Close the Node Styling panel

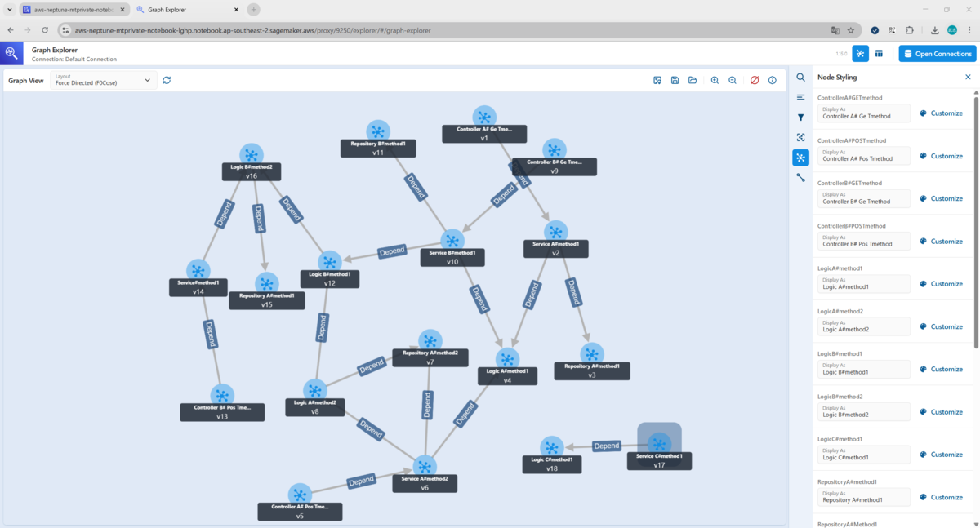click(x=968, y=77)
